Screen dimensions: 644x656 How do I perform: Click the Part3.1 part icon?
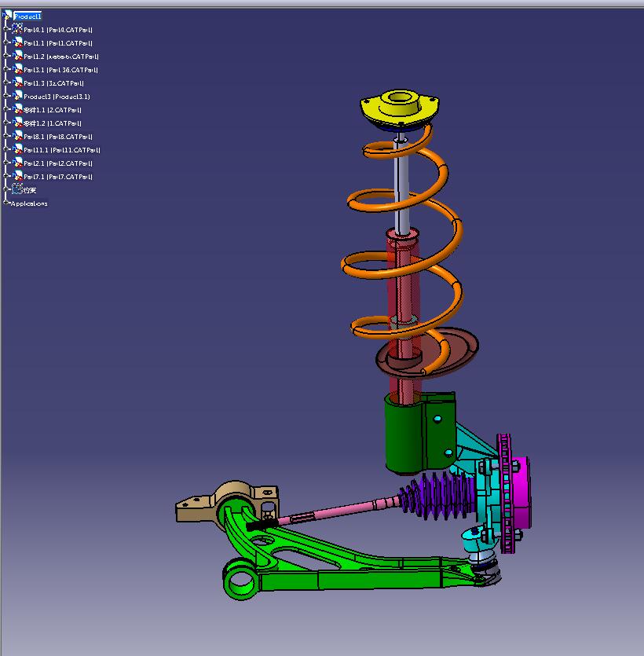pos(17,69)
